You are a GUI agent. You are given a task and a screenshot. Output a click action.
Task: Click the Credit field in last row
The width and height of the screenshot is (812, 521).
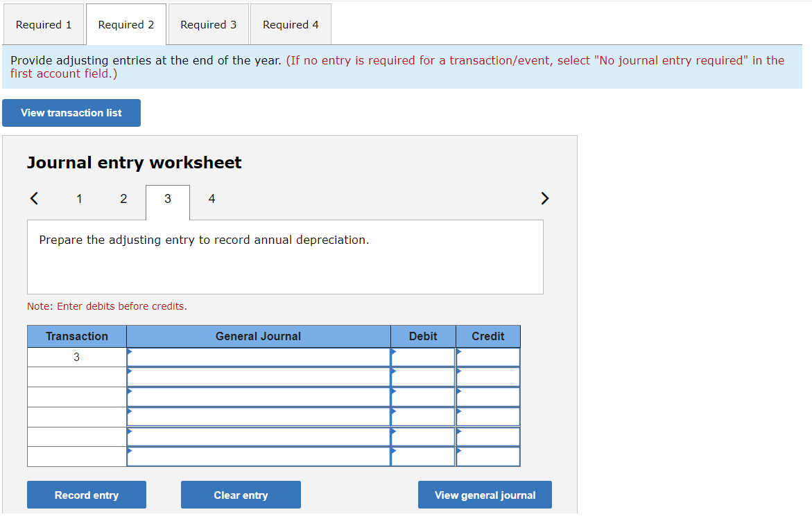487,457
